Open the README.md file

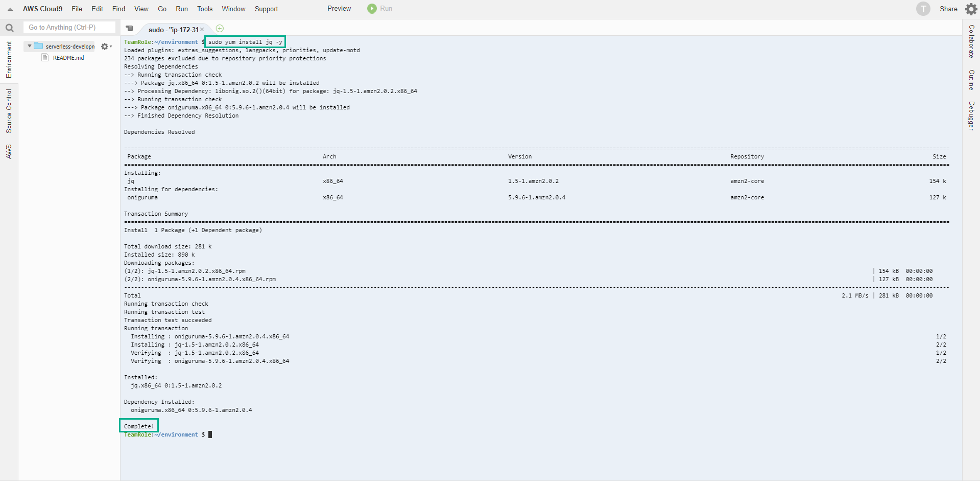[x=68, y=58]
